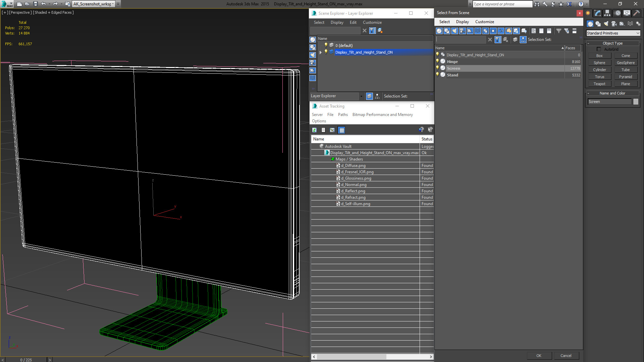Select Systems category in Create panel
This screenshot has width=644, height=362.
[x=638, y=24]
